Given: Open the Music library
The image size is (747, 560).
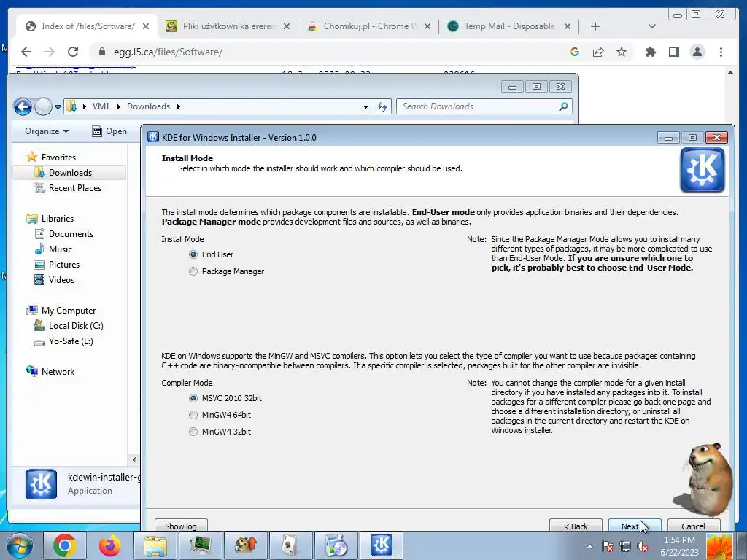Looking at the screenshot, I should (x=60, y=249).
